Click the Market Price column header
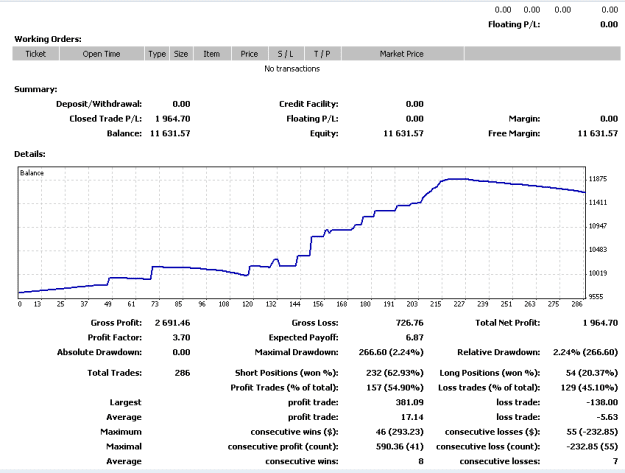625x473 pixels. click(x=402, y=54)
